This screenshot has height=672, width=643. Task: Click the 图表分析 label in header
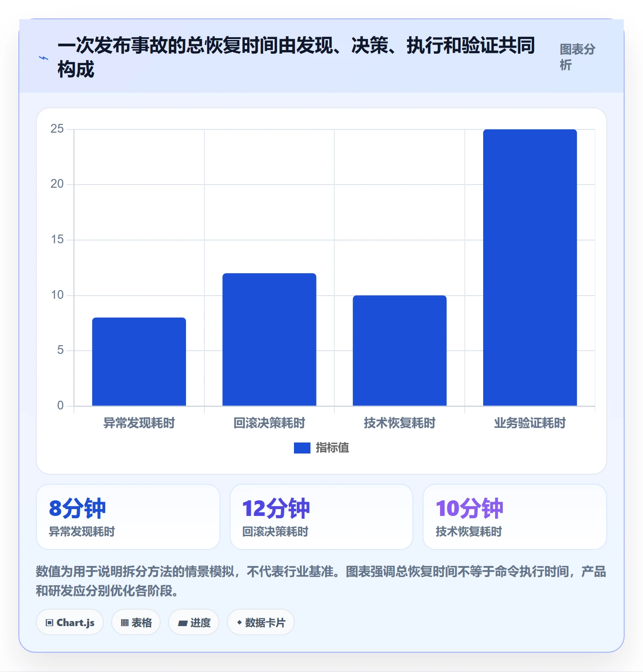(577, 57)
